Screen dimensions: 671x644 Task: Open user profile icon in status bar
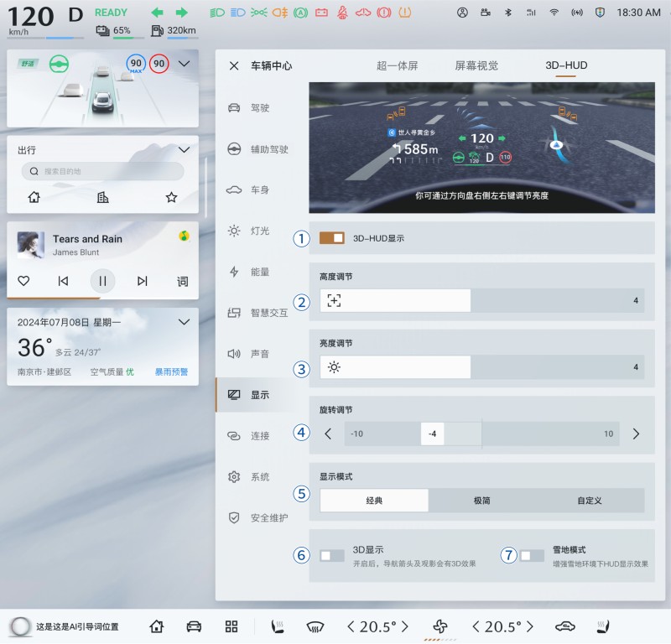tap(462, 13)
